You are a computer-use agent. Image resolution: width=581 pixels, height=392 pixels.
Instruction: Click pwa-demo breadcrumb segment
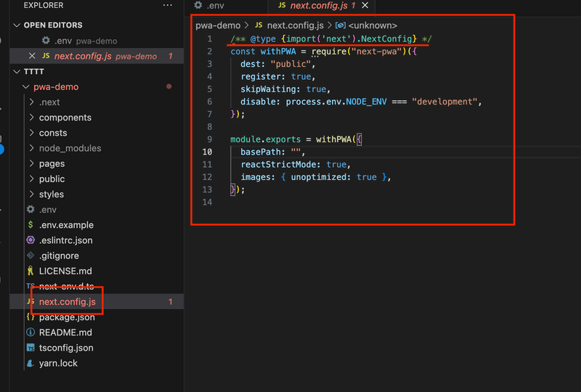218,25
